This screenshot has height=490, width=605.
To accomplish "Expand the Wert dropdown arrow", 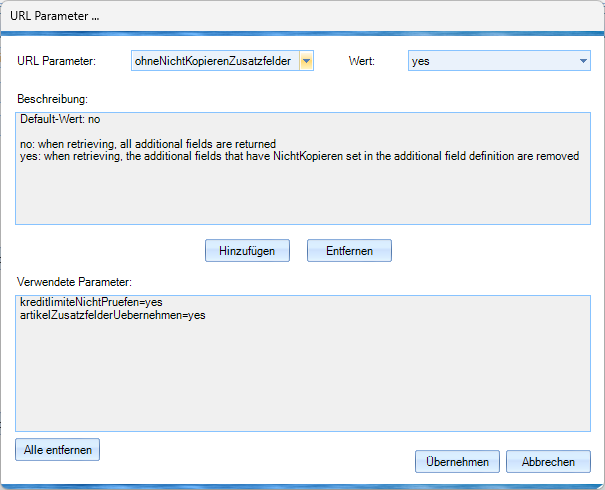I will click(x=583, y=62).
